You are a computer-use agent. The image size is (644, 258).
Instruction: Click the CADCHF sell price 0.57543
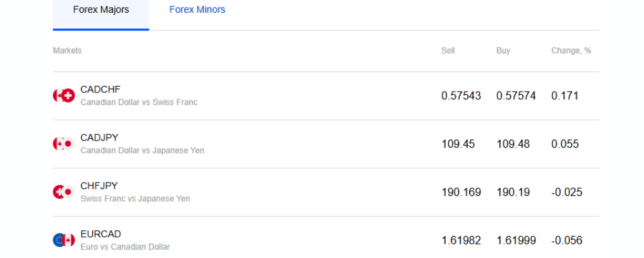point(461,96)
